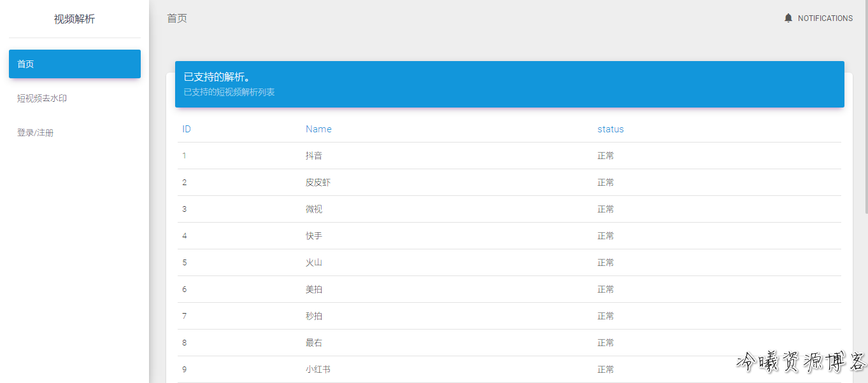868x383 pixels.
Task: Click the 首页 breadcrumb in the header
Action: pos(177,18)
